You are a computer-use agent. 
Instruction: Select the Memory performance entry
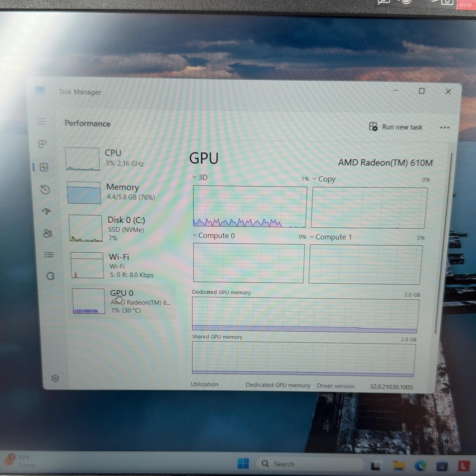click(x=121, y=192)
